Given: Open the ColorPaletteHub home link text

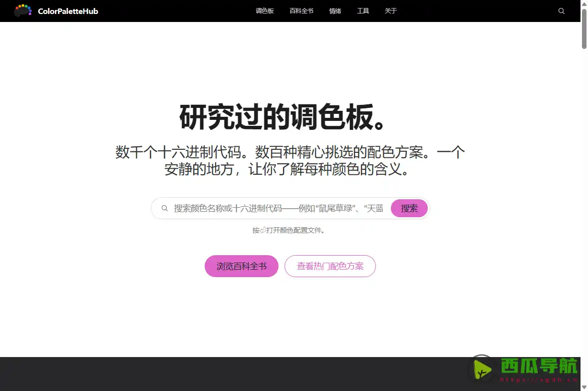Looking at the screenshot, I should coord(68,11).
